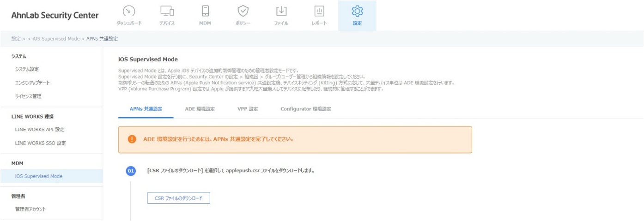644x221 pixels.
Task: Switch to the ADE 環境設定 tab
Action: (x=200, y=109)
